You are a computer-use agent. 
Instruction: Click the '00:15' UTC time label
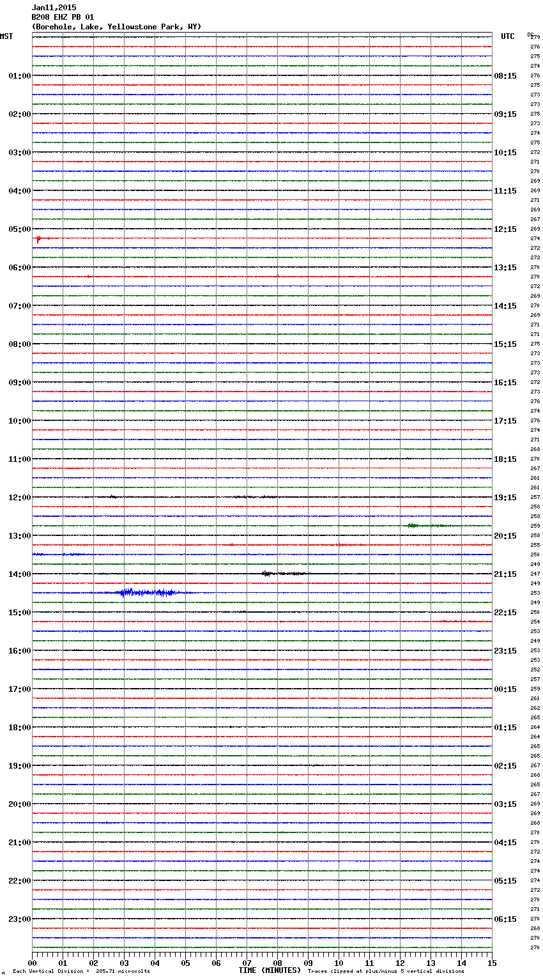[505, 689]
